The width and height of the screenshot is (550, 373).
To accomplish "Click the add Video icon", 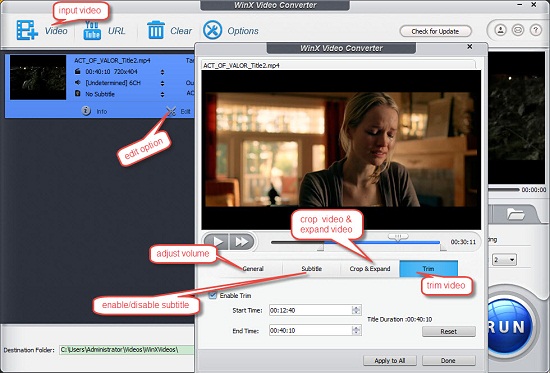I will coord(27,30).
